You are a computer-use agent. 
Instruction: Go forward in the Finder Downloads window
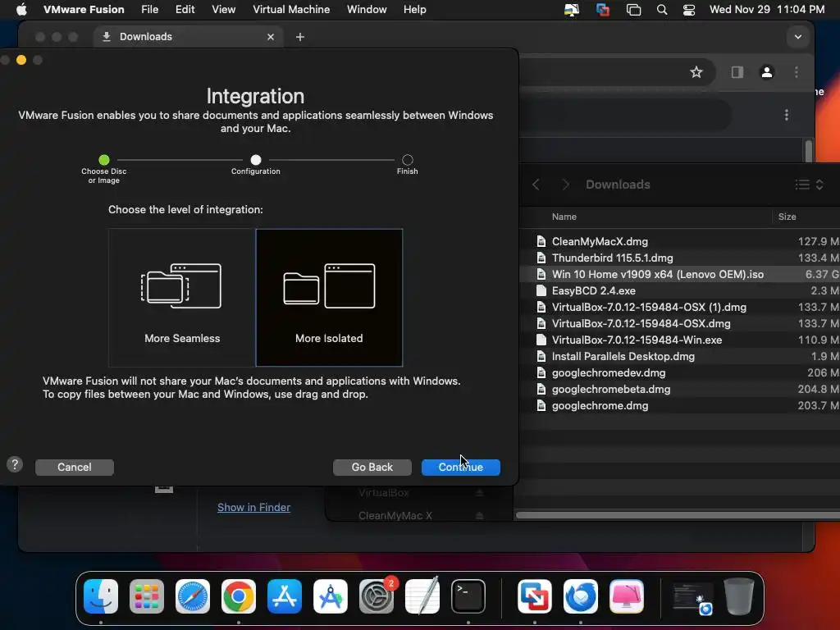point(566,185)
